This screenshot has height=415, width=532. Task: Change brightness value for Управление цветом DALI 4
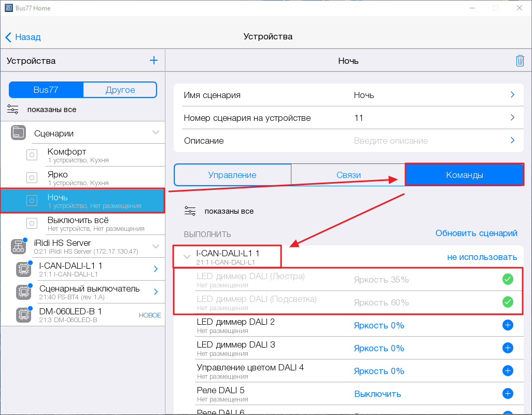click(379, 371)
